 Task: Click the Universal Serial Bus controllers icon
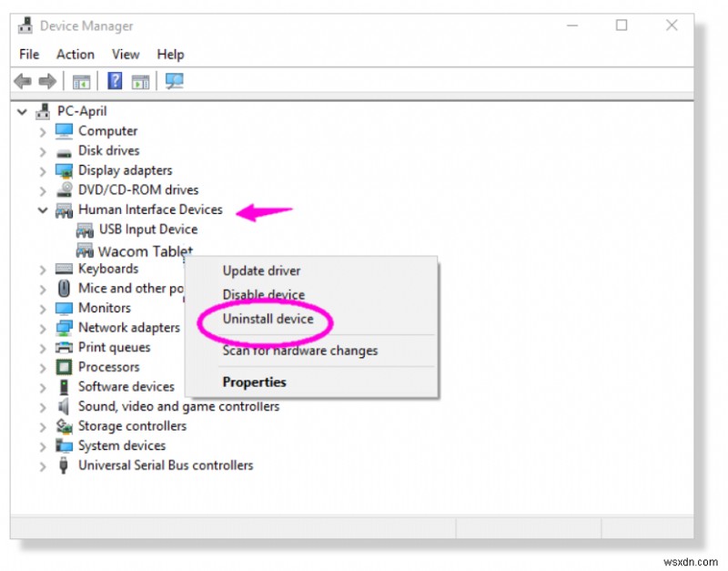pos(63,465)
